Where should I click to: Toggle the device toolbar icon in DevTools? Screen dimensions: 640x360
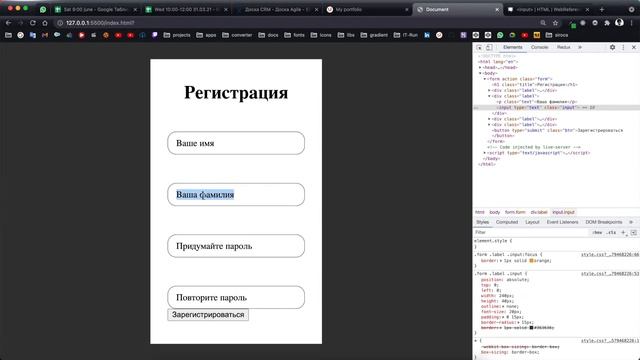tap(489, 47)
